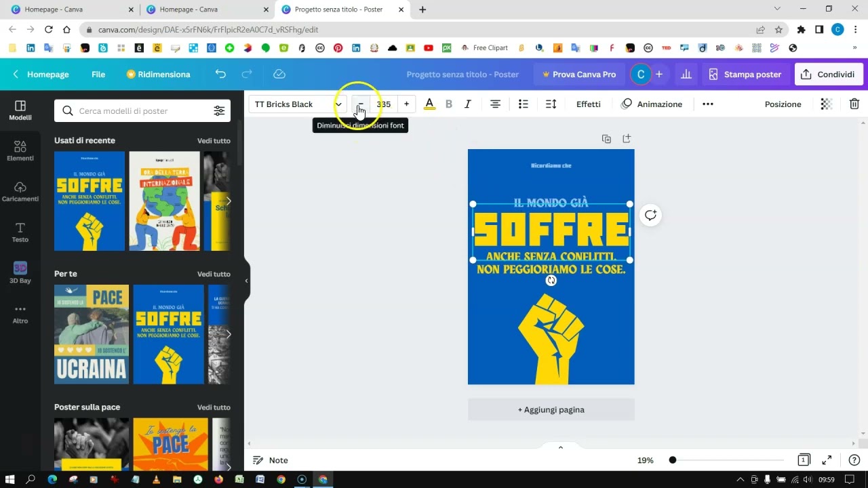Click the font size field showing 335
This screenshot has height=488, width=868.
pyautogui.click(x=384, y=104)
